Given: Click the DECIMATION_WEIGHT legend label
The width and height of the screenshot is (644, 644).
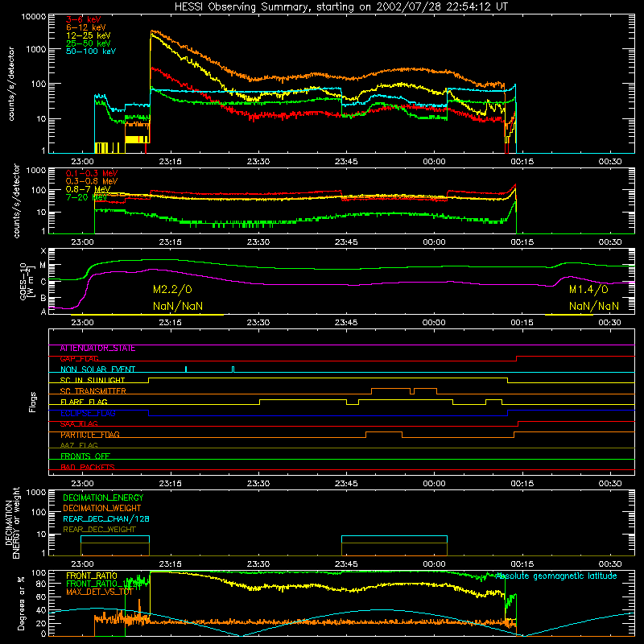Looking at the screenshot, I should pos(102,508).
